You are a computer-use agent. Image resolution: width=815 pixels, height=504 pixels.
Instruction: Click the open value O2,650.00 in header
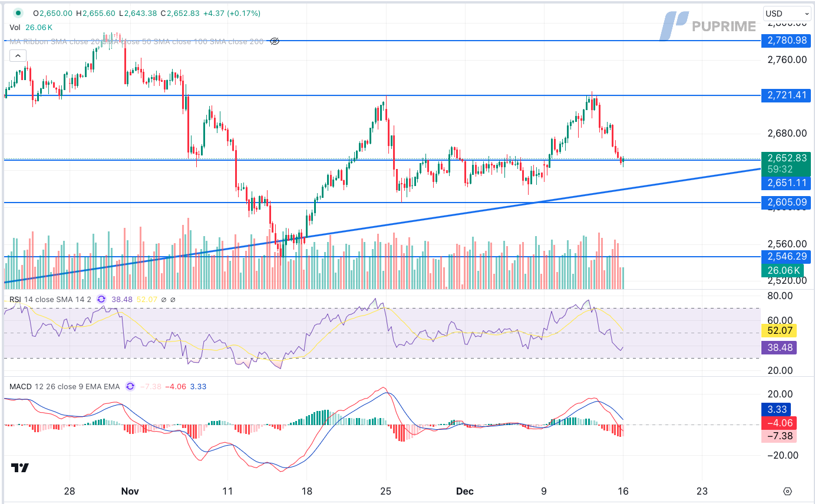[x=53, y=13]
